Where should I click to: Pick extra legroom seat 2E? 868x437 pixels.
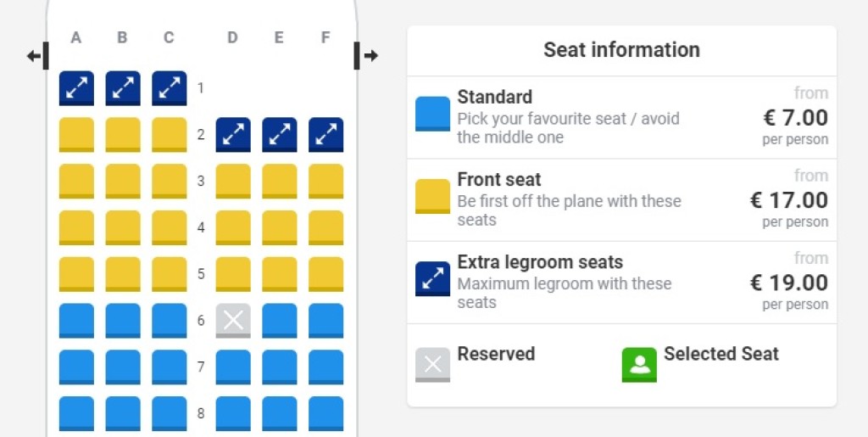pyautogui.click(x=280, y=135)
